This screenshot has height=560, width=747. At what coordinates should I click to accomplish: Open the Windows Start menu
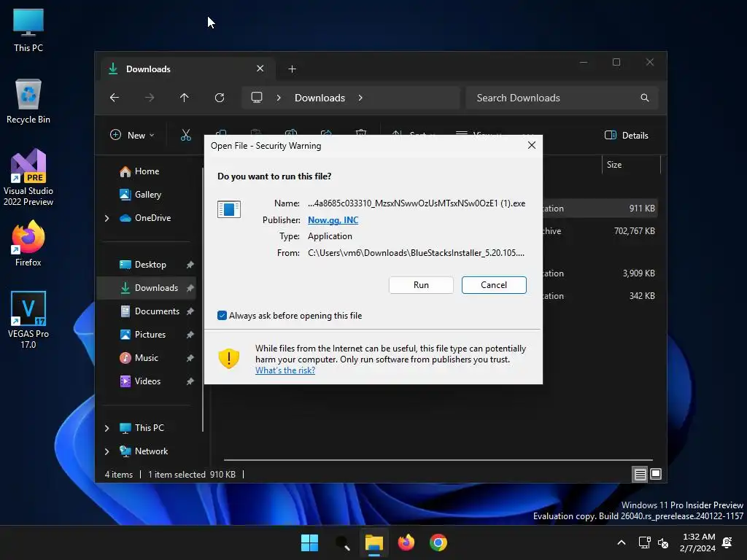(309, 542)
